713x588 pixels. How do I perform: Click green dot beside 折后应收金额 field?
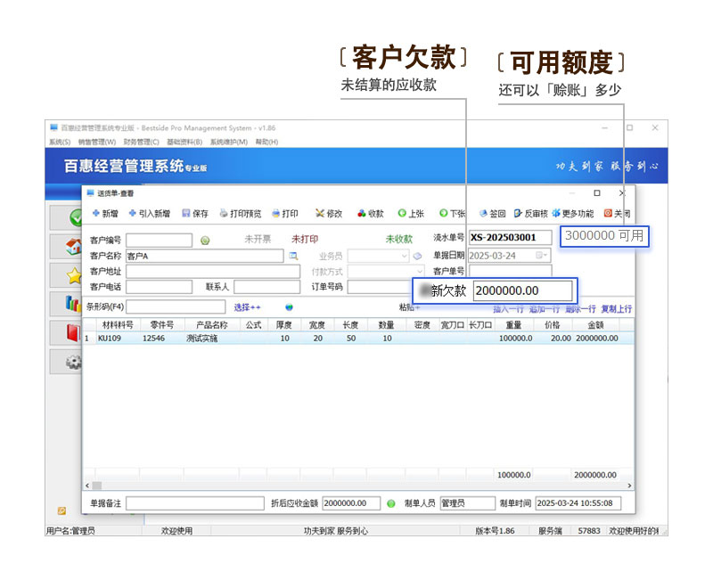(x=390, y=503)
